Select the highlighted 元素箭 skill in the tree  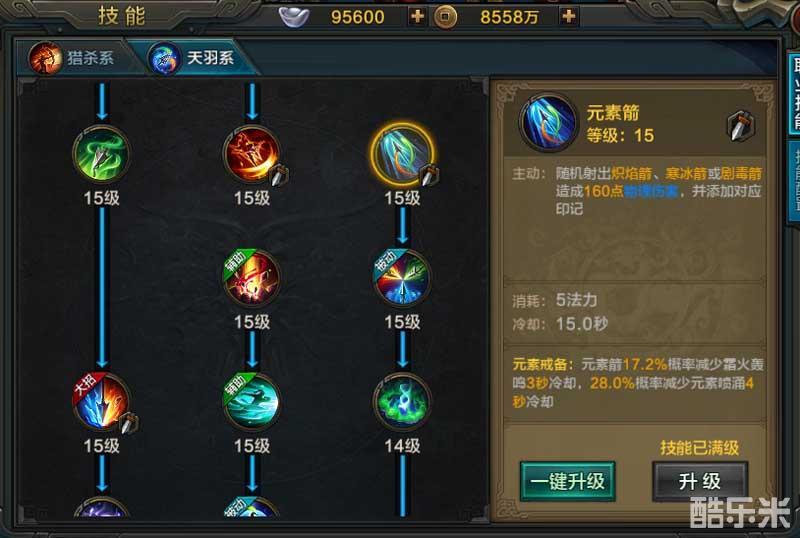403,154
